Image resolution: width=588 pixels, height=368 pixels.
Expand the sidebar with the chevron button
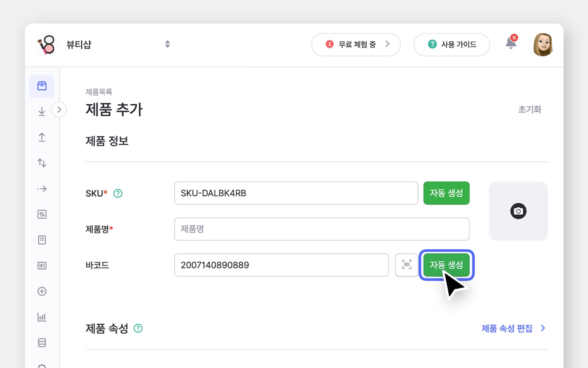(59, 109)
